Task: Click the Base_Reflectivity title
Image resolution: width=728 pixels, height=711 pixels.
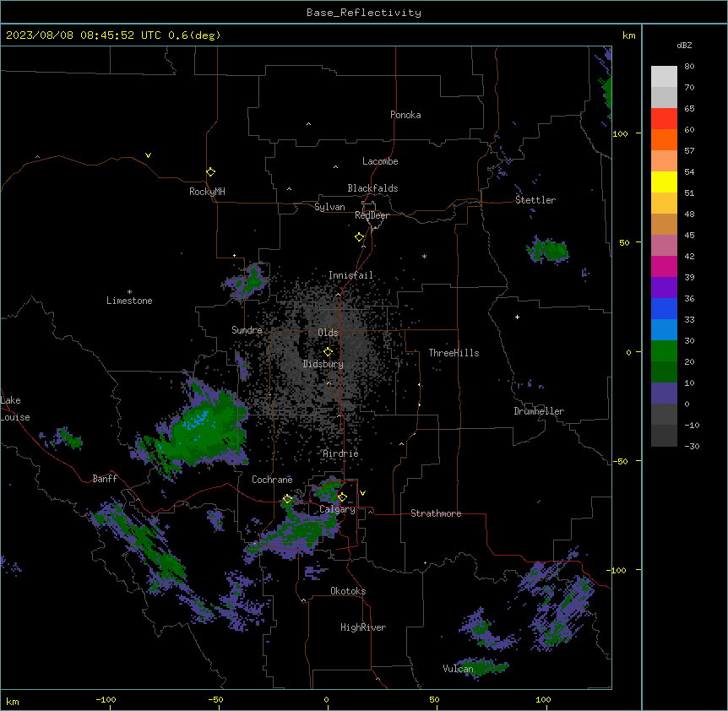Action: [x=364, y=13]
